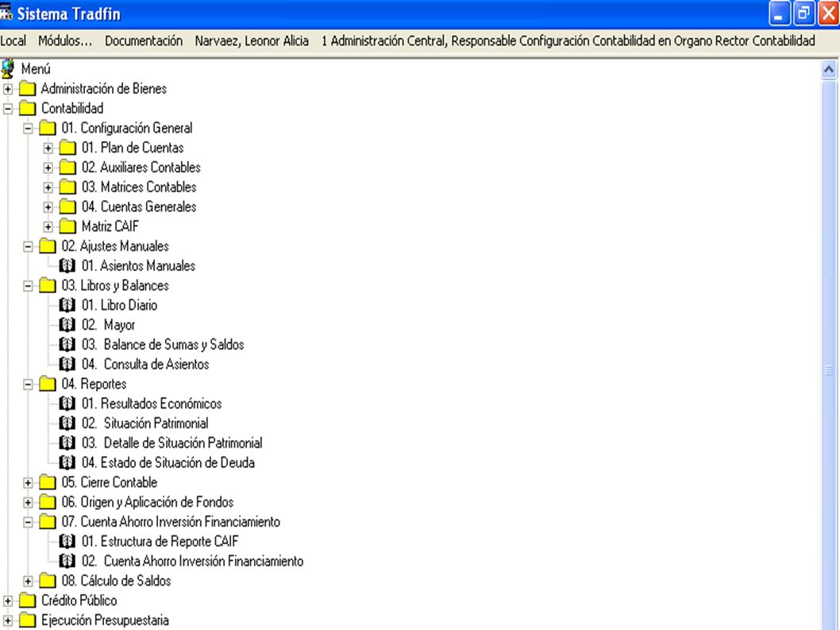Click the 04. Cuentas Generales folder icon
This screenshot has width=840, height=630.
pyautogui.click(x=67, y=207)
